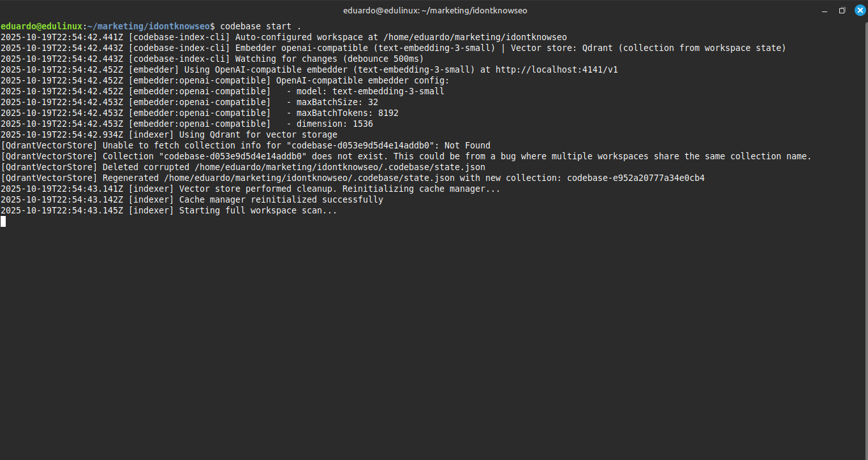Click the "maxBatchTokens: 8192" config line

coord(347,113)
